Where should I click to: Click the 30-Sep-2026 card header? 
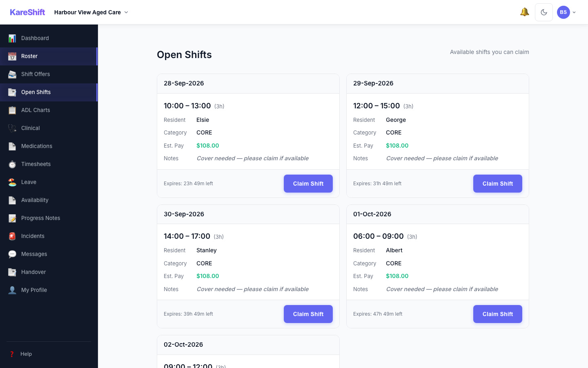pyautogui.click(x=248, y=214)
